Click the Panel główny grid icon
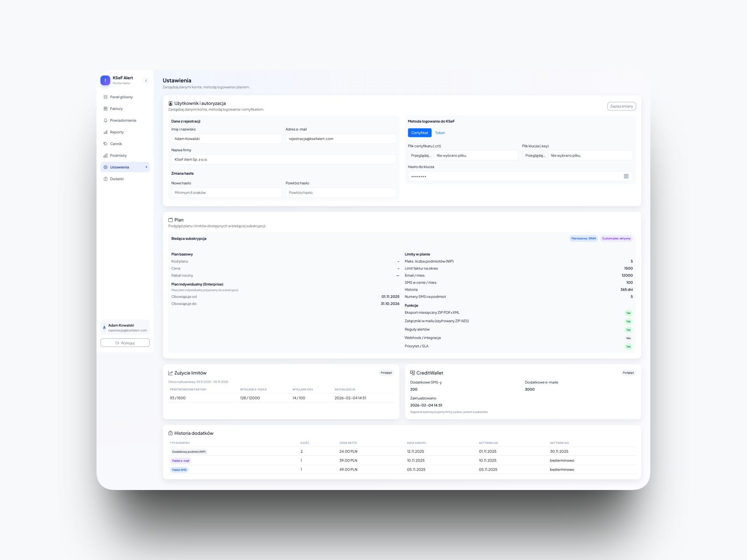The height and width of the screenshot is (560, 747). tap(105, 97)
